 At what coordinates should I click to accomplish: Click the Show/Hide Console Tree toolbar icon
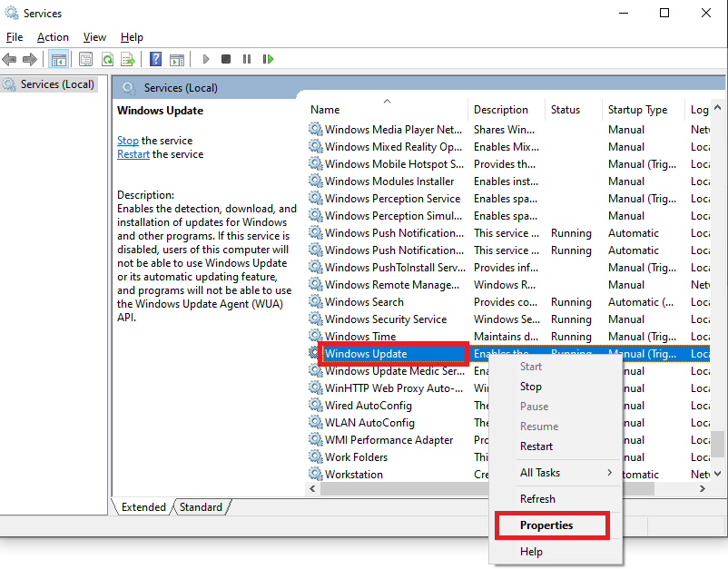(x=59, y=59)
